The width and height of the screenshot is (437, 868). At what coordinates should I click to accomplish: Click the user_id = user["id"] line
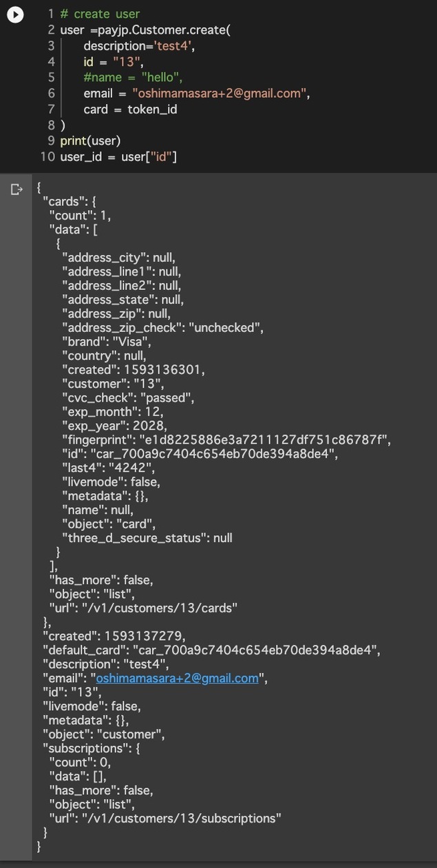tap(118, 156)
